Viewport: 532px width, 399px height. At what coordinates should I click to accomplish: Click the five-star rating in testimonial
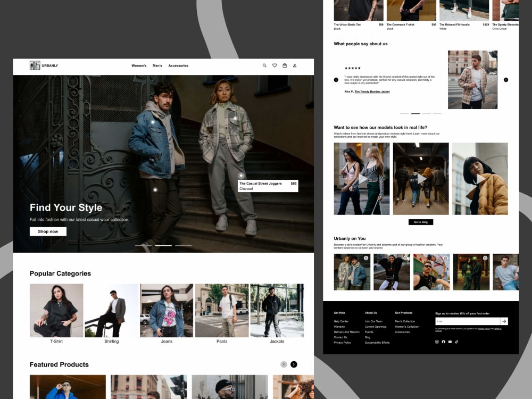tap(353, 68)
